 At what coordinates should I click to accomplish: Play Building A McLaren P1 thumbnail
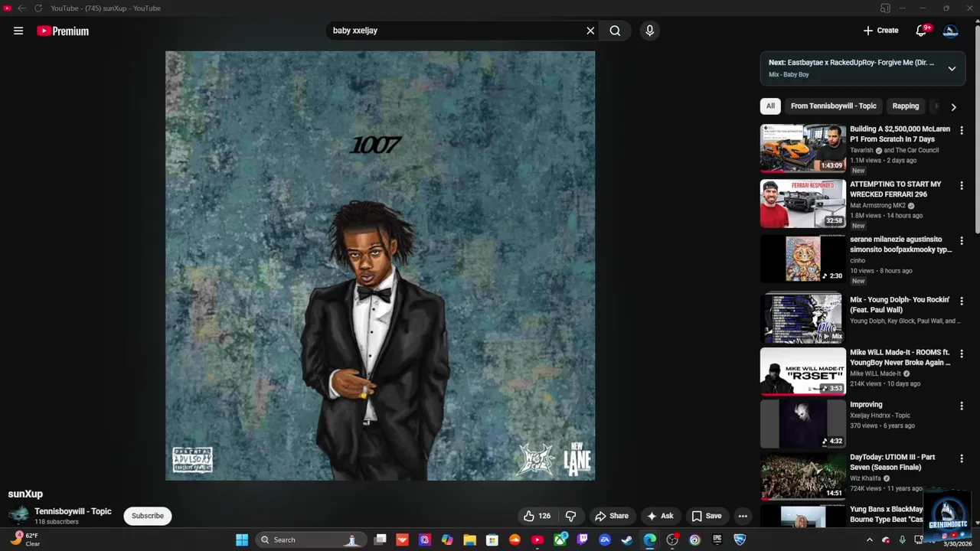point(803,148)
